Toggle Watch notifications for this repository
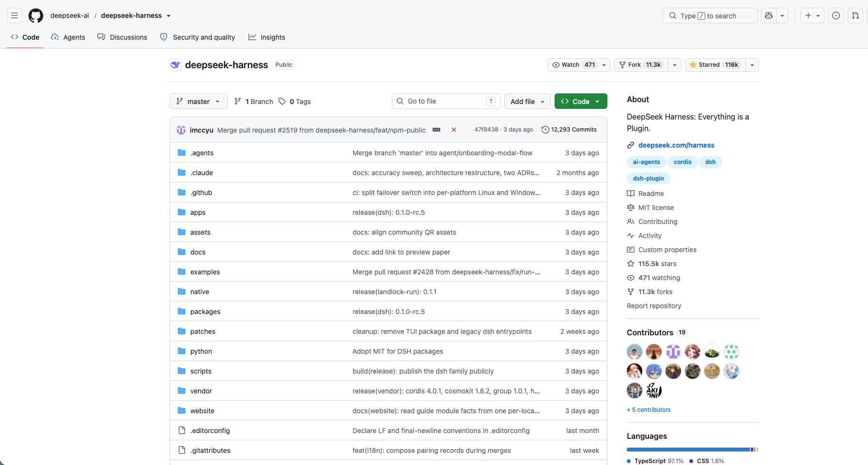Image resolution: width=868 pixels, height=465 pixels. point(579,65)
